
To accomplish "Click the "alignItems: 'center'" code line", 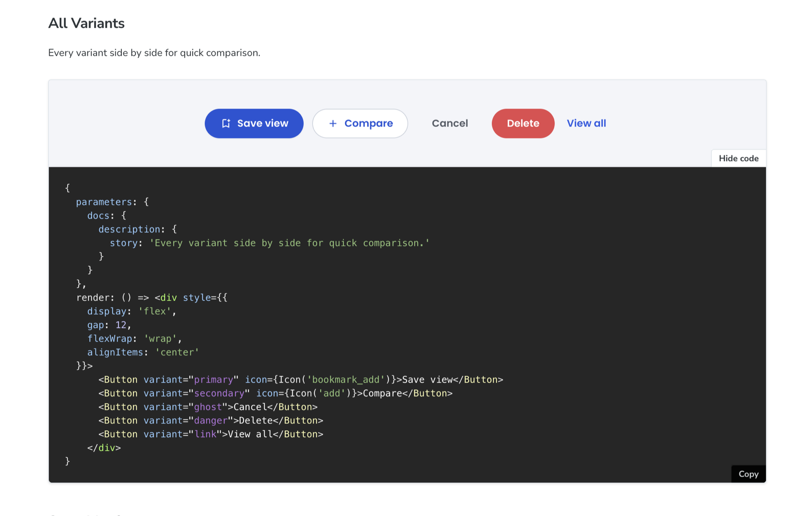I will 143,352.
